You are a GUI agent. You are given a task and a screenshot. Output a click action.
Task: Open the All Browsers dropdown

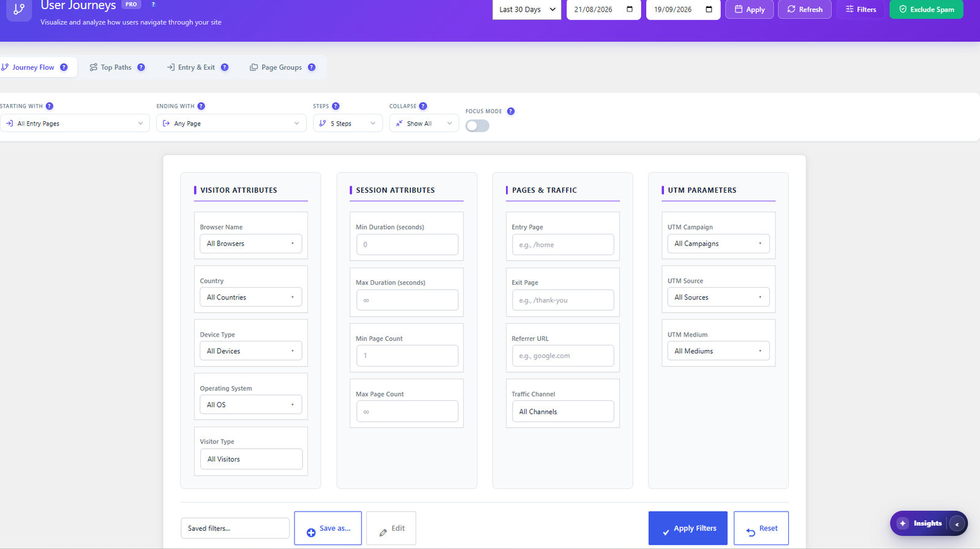click(x=251, y=244)
